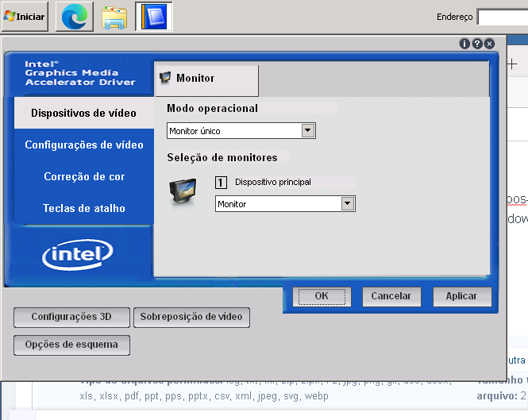The image size is (528, 420).
Task: Click the Monitor tab icon
Action: coord(165,78)
